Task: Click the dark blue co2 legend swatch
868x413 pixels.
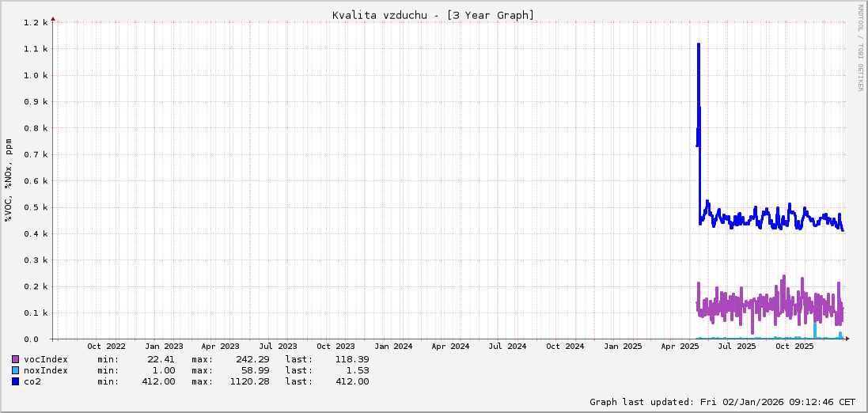Action: coord(15,381)
